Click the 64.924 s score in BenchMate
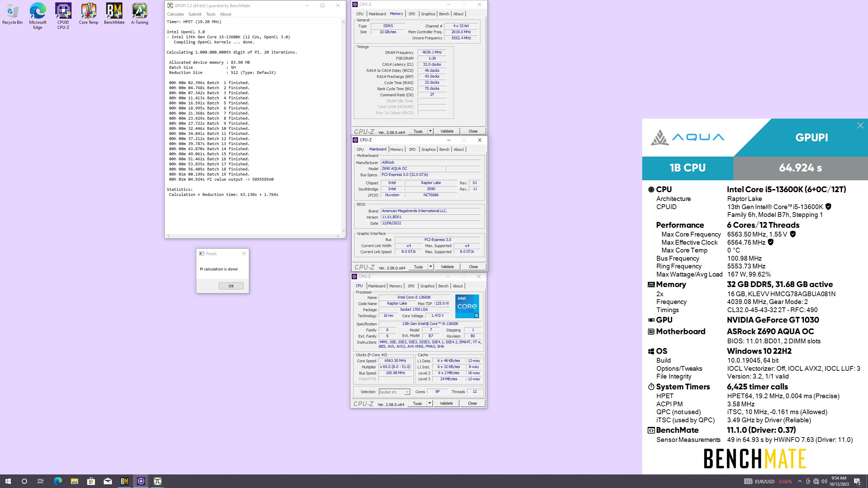Image resolution: width=868 pixels, height=488 pixels. [x=801, y=168]
